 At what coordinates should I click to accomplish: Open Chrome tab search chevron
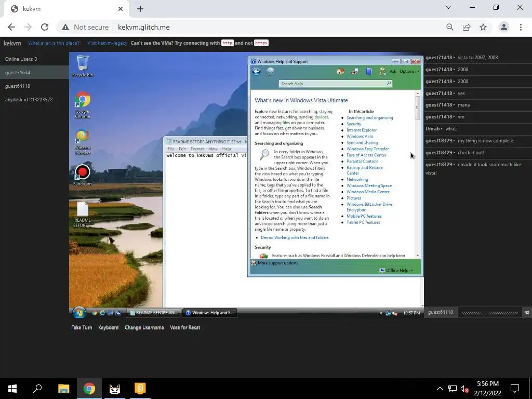pos(448,7)
